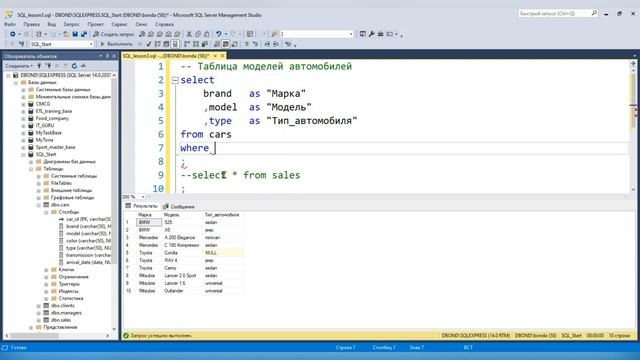Open the Запрос menu
The height and width of the screenshot is (360, 640).
[71, 24]
